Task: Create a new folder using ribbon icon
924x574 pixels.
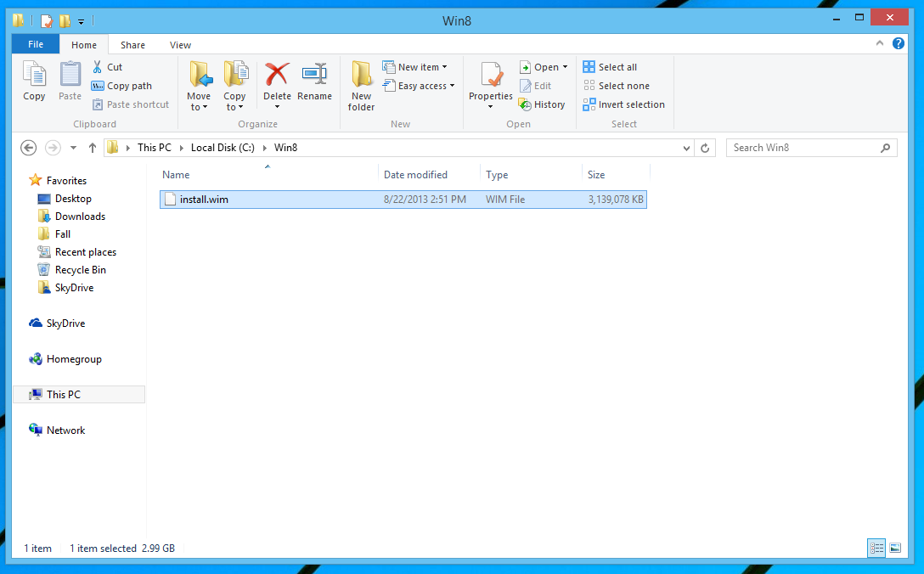Action: [x=361, y=76]
